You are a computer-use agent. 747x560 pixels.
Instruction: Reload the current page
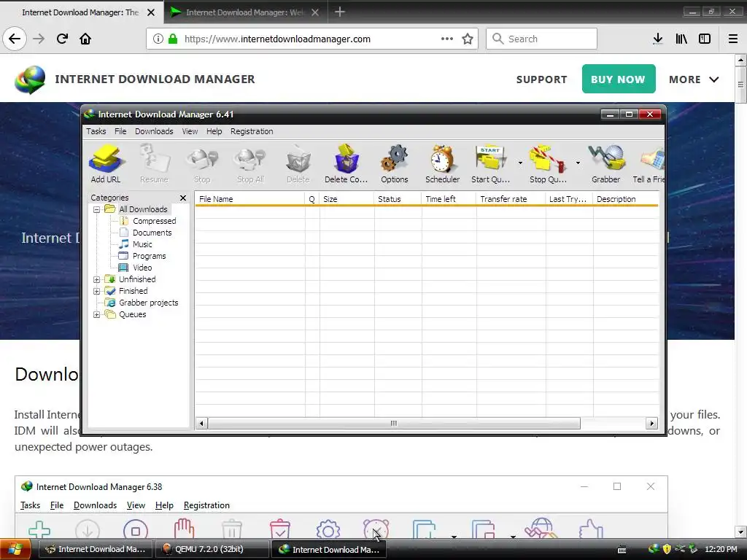click(62, 39)
